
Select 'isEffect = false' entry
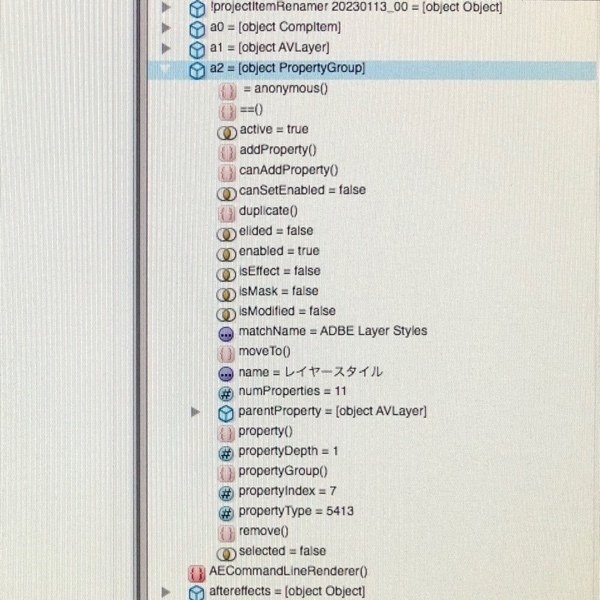(x=280, y=271)
